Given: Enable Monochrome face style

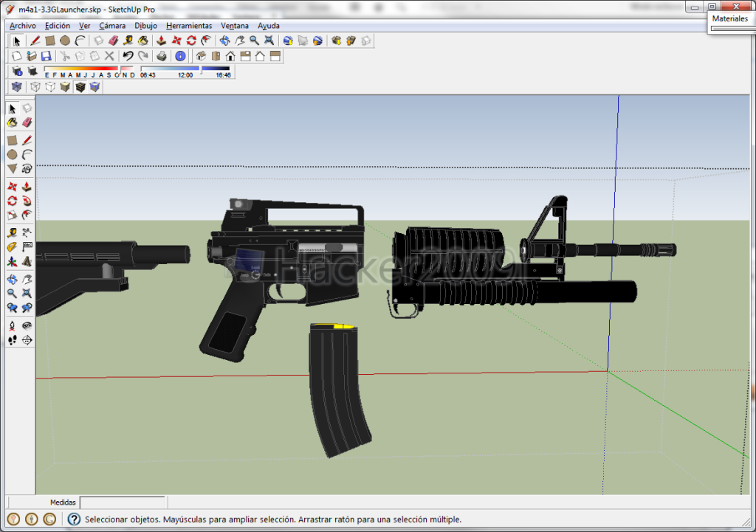Looking at the screenshot, I should pos(95,87).
